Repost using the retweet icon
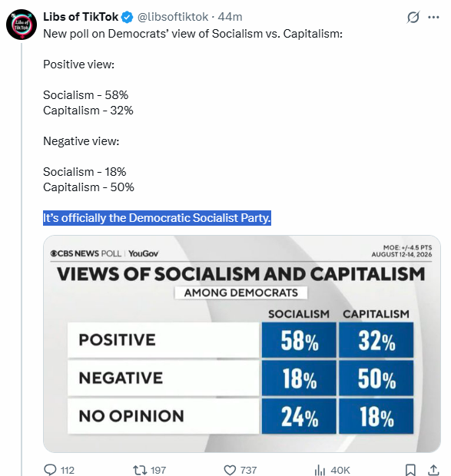Image resolution: width=451 pixels, height=476 pixels. click(140, 470)
